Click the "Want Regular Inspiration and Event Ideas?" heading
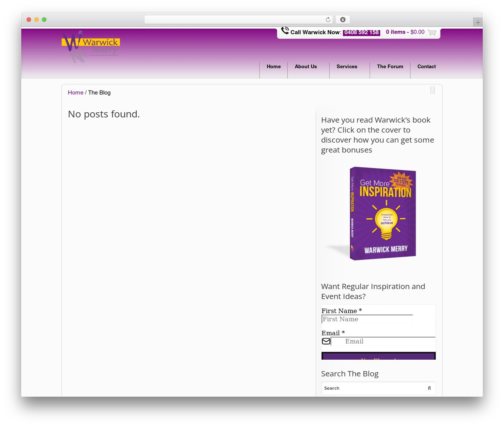 point(373,291)
